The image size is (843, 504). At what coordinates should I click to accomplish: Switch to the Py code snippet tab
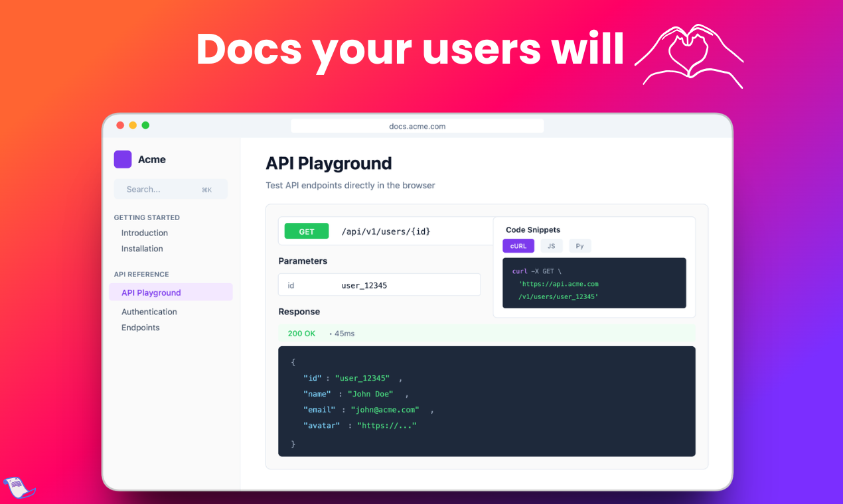[x=579, y=245]
